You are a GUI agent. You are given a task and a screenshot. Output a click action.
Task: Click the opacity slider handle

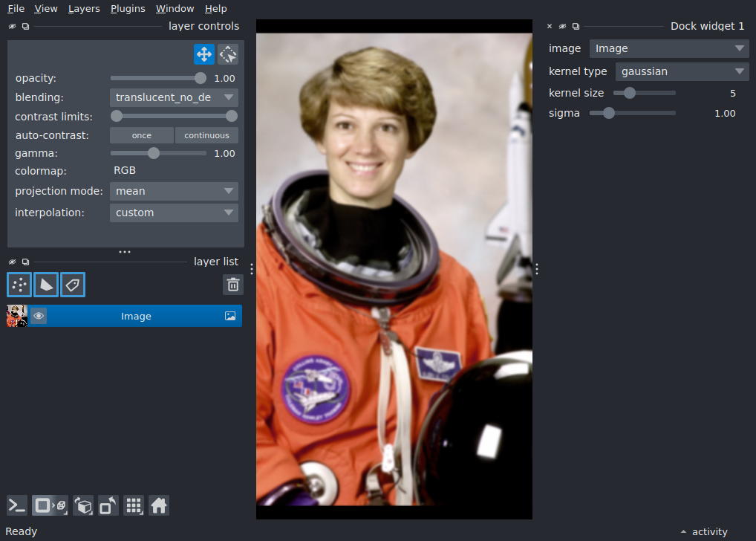[201, 78]
